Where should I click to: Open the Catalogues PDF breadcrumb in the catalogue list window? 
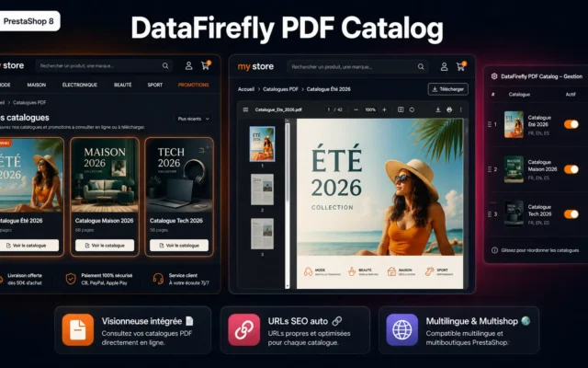(29, 102)
